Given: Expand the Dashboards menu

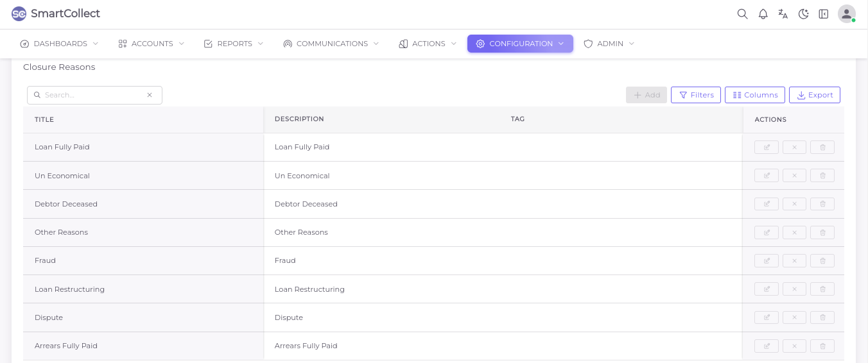Looking at the screenshot, I should pos(59,44).
